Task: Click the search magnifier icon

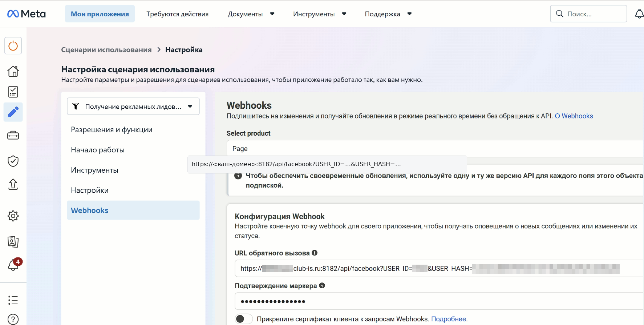Action: tap(560, 14)
